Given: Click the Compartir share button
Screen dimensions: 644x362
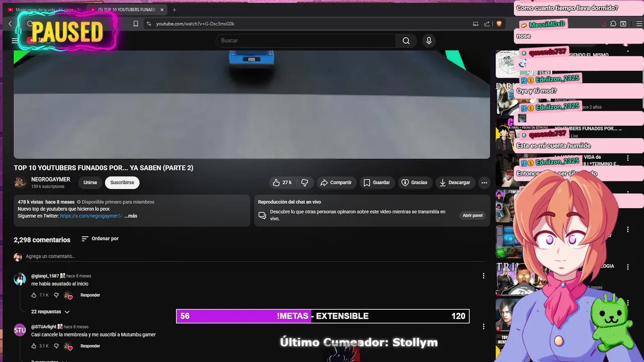Looking at the screenshot, I should coord(336,183).
